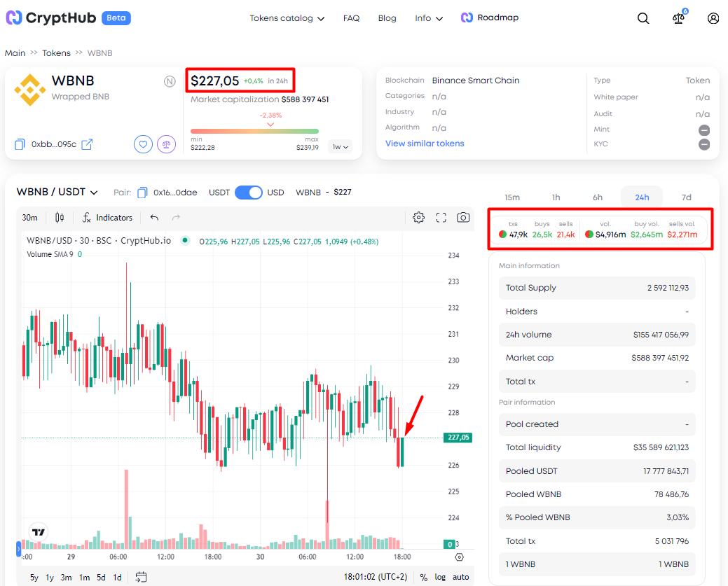The height and width of the screenshot is (586, 728).
Task: Open the user account profile icon
Action: pyautogui.click(x=713, y=18)
